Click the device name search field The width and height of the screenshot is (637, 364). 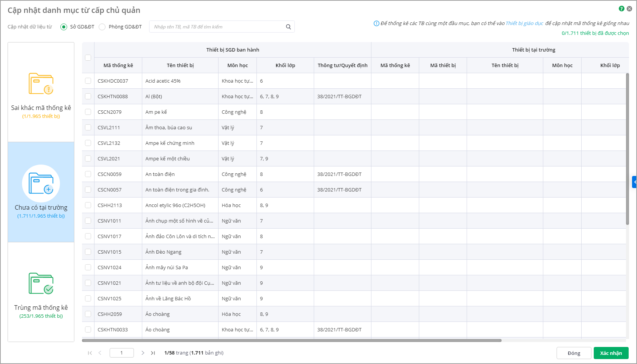point(218,27)
